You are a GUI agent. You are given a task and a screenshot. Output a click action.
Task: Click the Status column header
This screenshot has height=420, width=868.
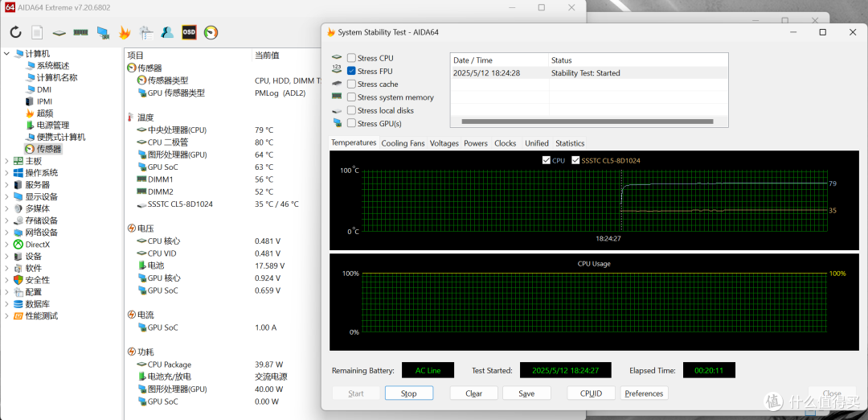pyautogui.click(x=638, y=60)
